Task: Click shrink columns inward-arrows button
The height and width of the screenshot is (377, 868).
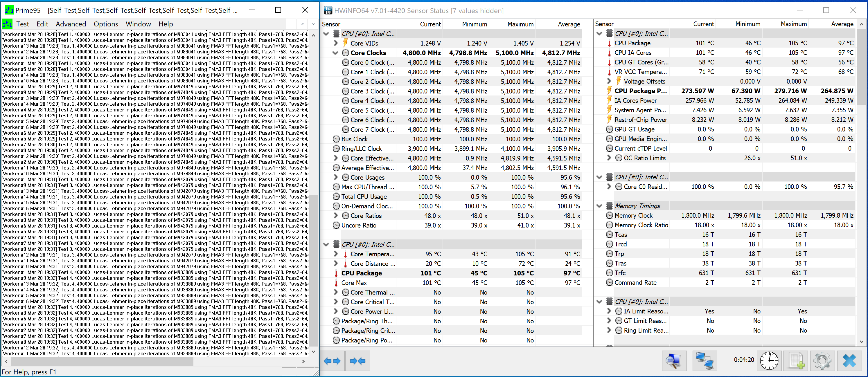Action: point(357,361)
